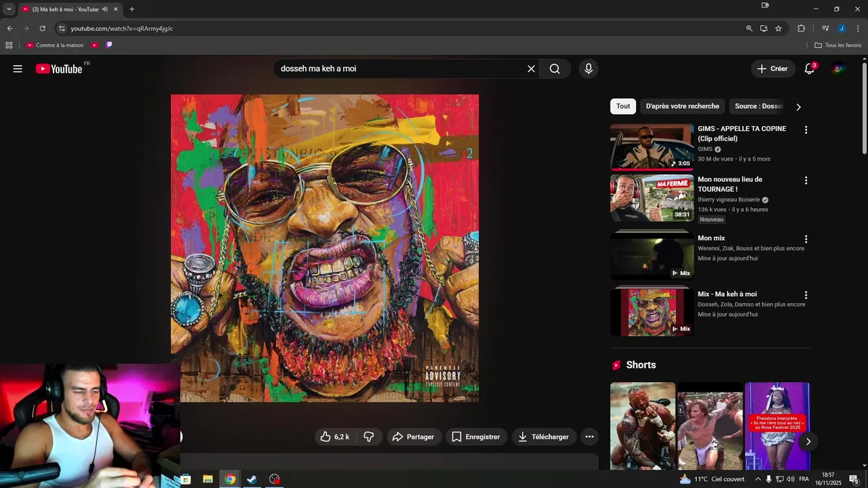The width and height of the screenshot is (868, 488).
Task: Select the D'après votre recherche chip
Action: click(682, 106)
